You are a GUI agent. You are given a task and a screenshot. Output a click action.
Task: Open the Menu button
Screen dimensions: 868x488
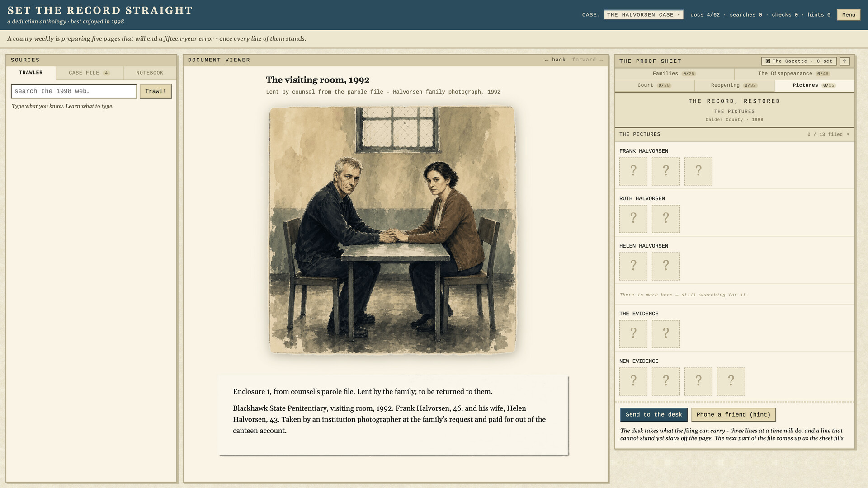848,15
